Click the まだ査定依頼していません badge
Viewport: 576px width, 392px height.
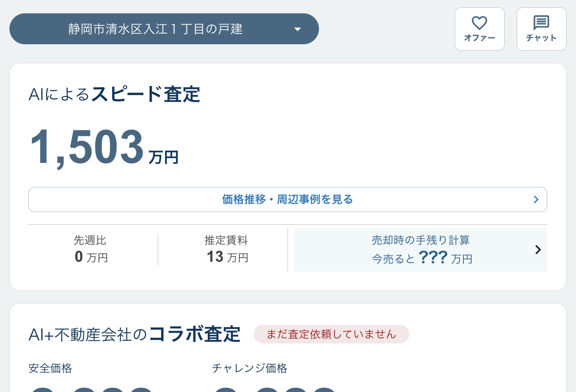(x=331, y=334)
